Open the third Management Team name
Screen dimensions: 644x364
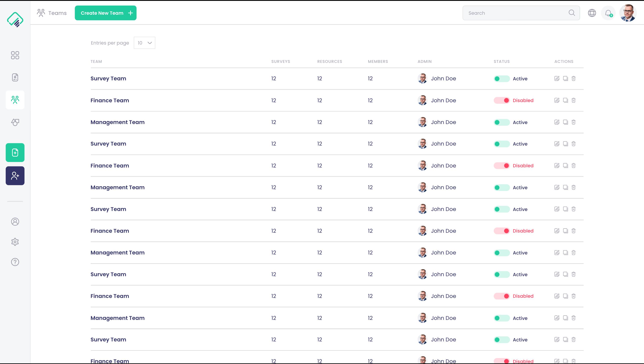[118, 253]
